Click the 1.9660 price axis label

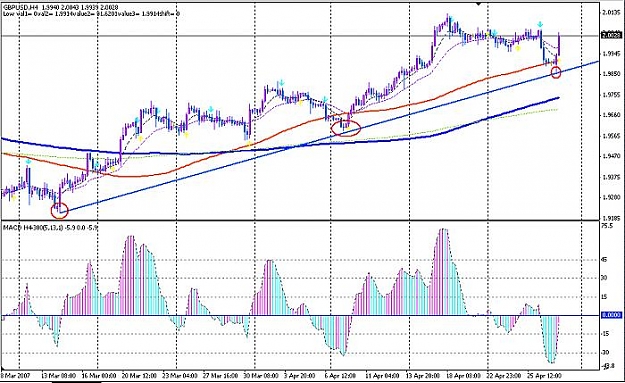612,115
